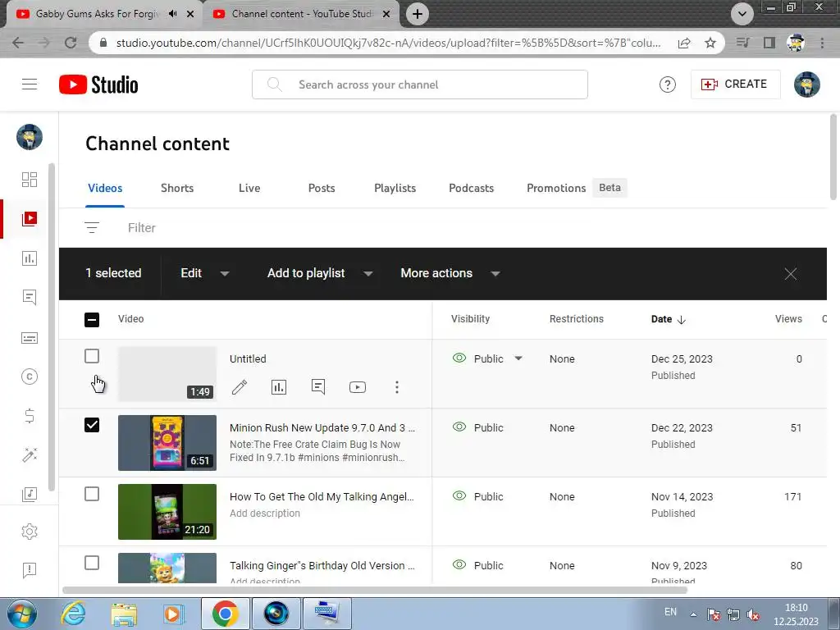Sort by the Date column header
Image resolution: width=840 pixels, height=630 pixels.
(668, 319)
